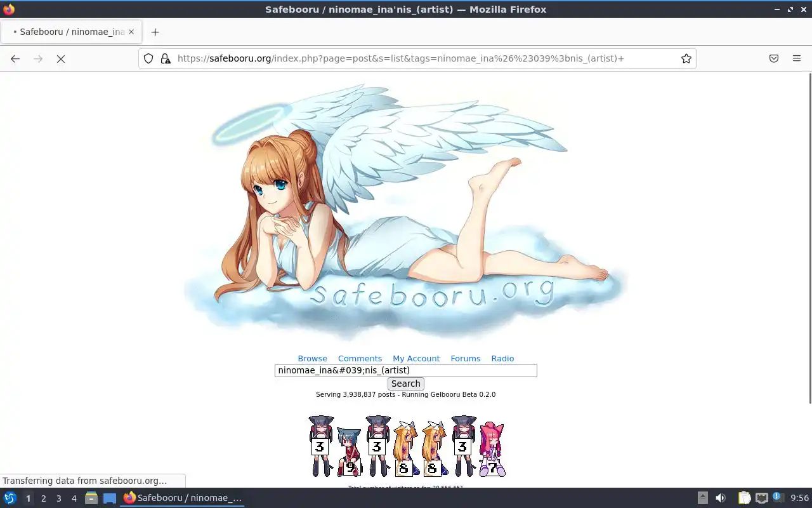Open the Save to Pocket button

click(x=774, y=58)
